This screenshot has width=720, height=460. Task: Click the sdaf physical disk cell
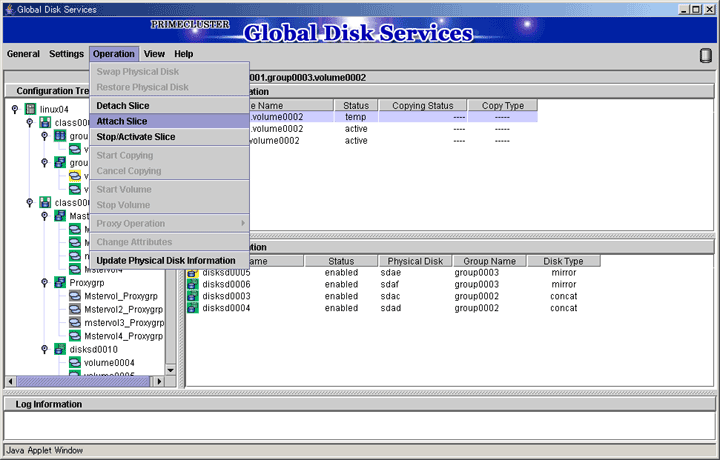coord(390,284)
